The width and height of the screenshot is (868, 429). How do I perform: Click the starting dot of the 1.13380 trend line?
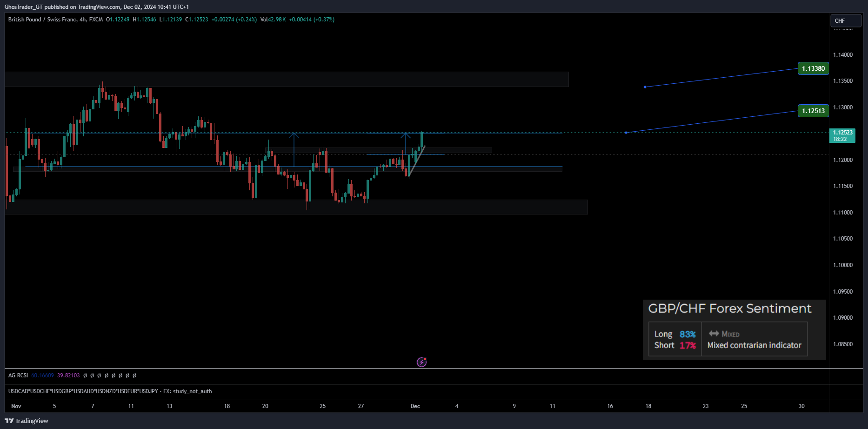[x=645, y=87]
